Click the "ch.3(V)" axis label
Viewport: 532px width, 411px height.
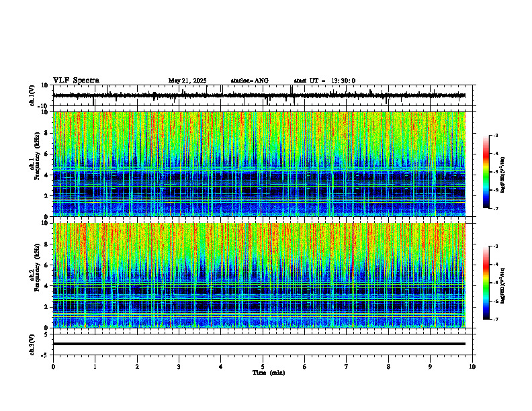coord(32,345)
